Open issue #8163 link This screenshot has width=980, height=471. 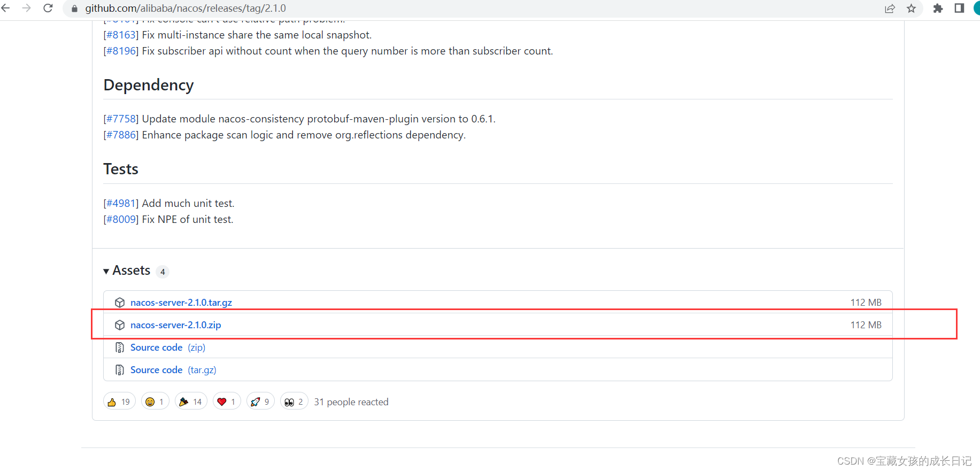[121, 35]
